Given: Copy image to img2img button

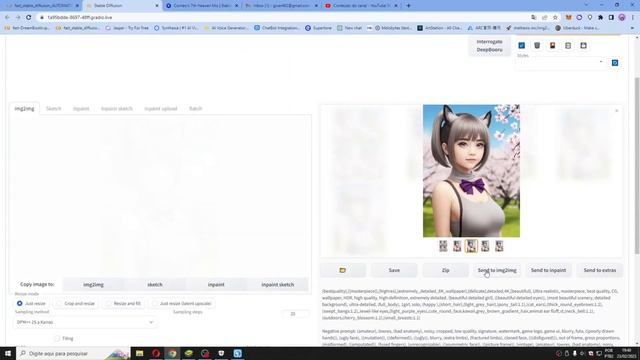Looking at the screenshot, I should [x=93, y=284].
